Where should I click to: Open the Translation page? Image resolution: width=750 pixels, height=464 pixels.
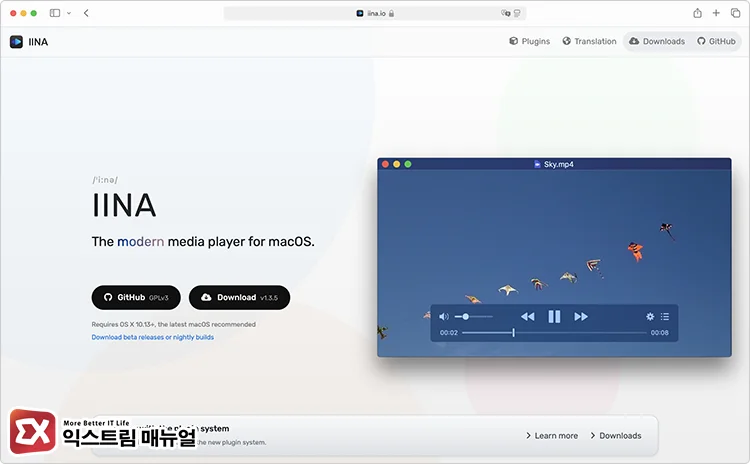[589, 41]
